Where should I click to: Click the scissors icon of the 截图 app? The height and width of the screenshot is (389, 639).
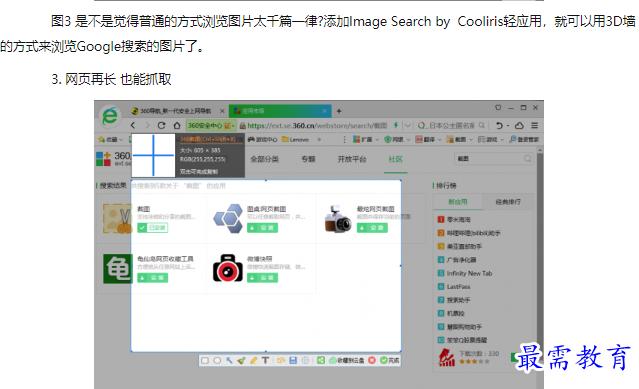(117, 219)
